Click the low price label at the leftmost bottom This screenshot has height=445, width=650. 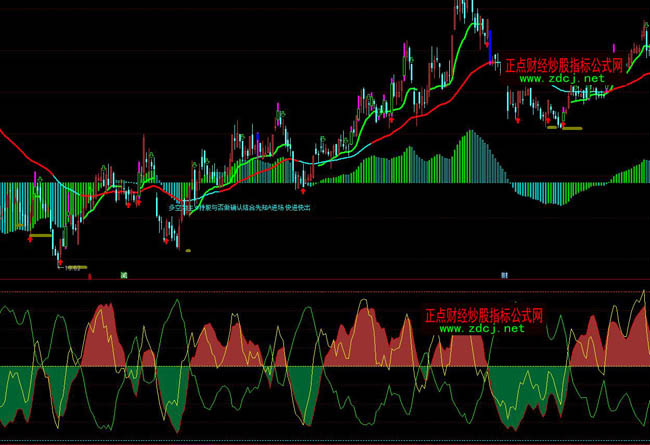[x=72, y=267]
